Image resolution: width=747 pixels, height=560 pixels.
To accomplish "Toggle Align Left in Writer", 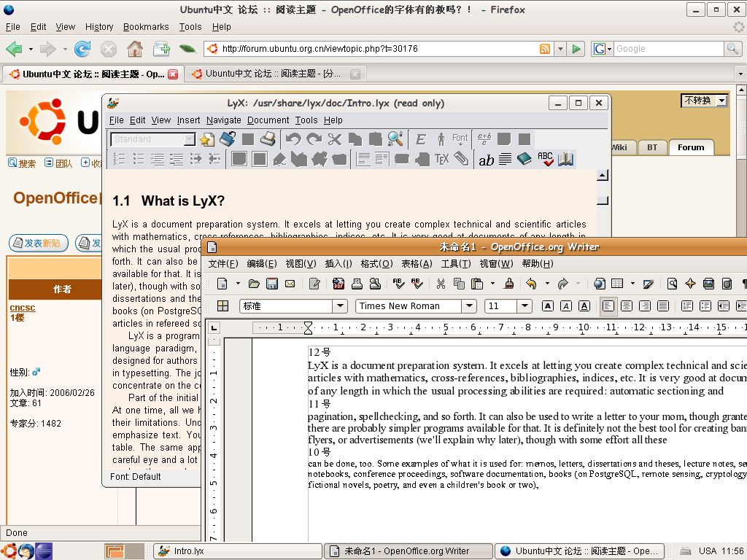I will pyautogui.click(x=608, y=306).
